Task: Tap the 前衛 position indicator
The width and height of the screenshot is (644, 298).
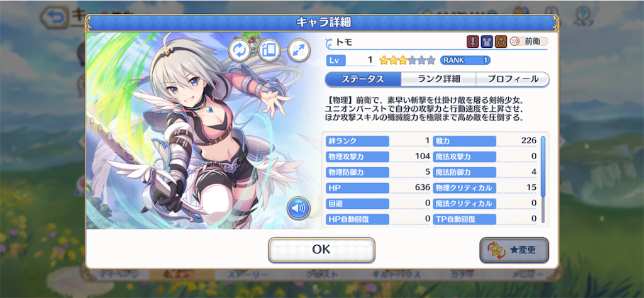Action: tap(529, 41)
